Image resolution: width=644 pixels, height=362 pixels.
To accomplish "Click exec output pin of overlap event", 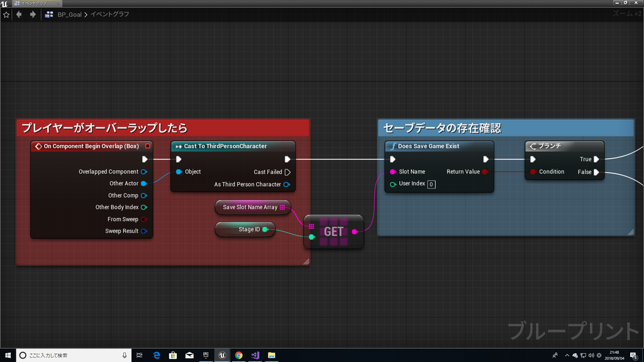I will (x=145, y=159).
